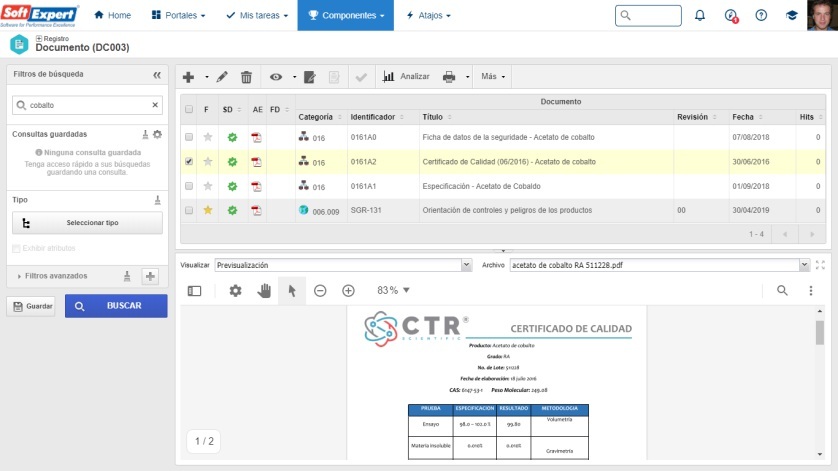Open PDF icon for document 0161A0
Image resolution: width=838 pixels, height=471 pixels.
pyautogui.click(x=256, y=136)
